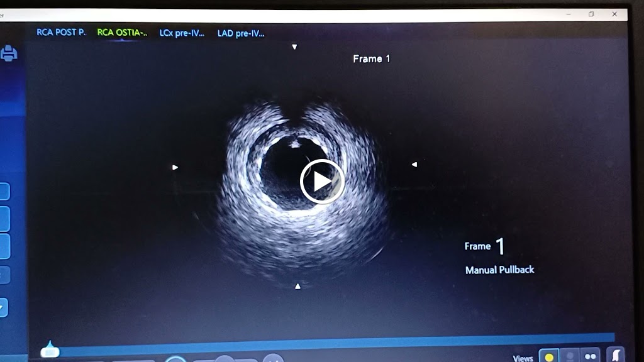
Task: Click the Frame 1 text at the top
Action: pos(371,58)
